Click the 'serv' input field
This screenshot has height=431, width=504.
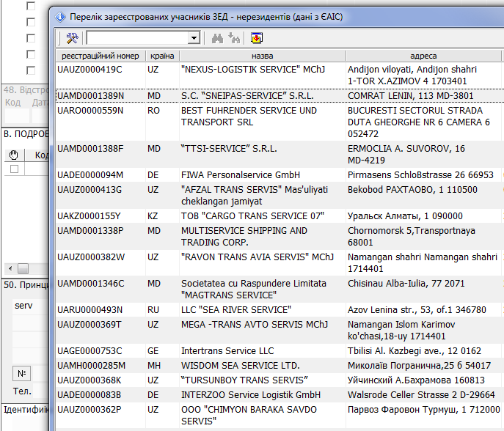[31, 306]
